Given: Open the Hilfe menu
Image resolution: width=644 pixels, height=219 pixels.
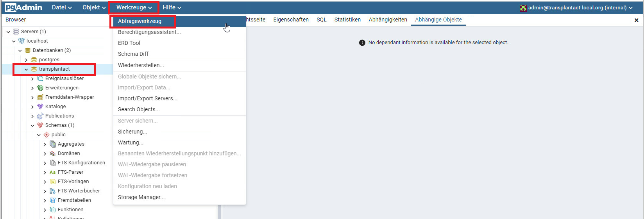Looking at the screenshot, I should click(172, 7).
